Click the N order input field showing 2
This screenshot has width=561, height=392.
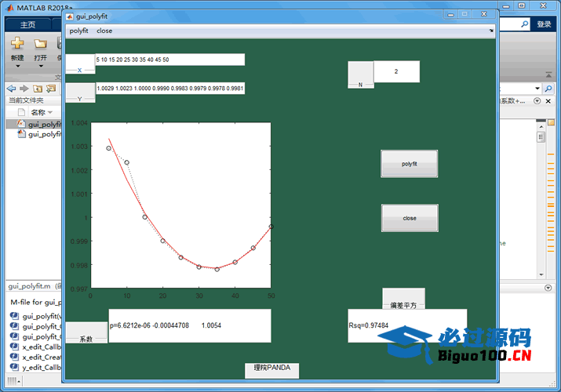pos(396,71)
